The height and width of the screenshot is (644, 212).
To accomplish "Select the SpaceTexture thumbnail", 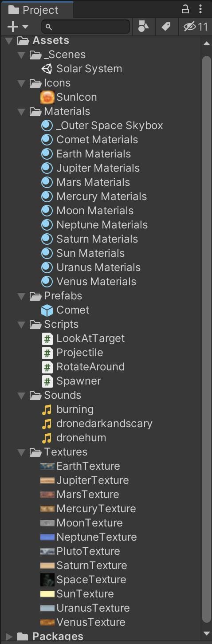I will 47,580.
